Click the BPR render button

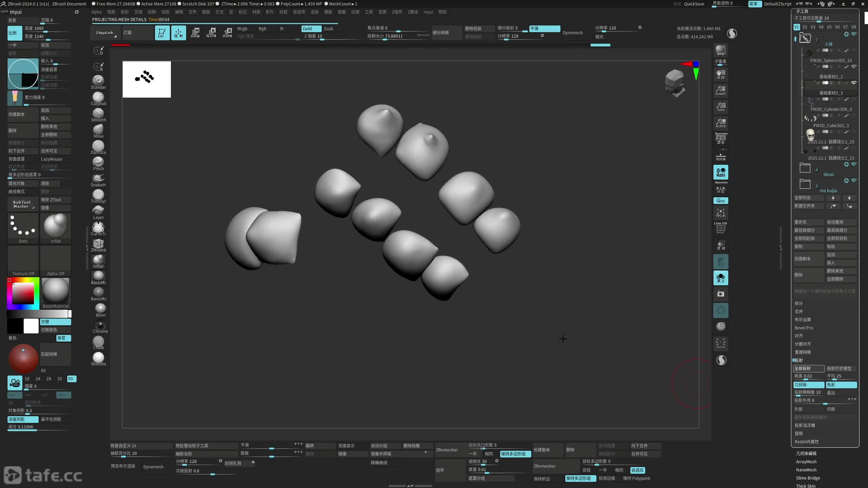coord(721,50)
